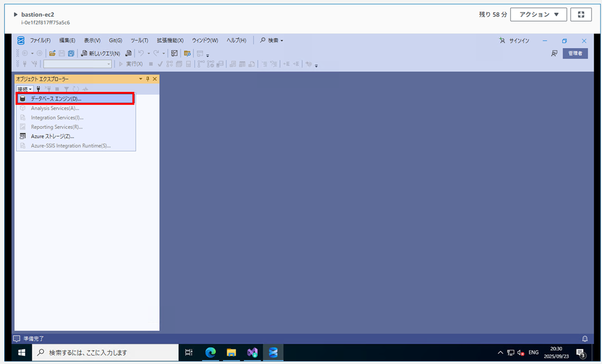Open the ツール(T) menu

tap(139, 40)
